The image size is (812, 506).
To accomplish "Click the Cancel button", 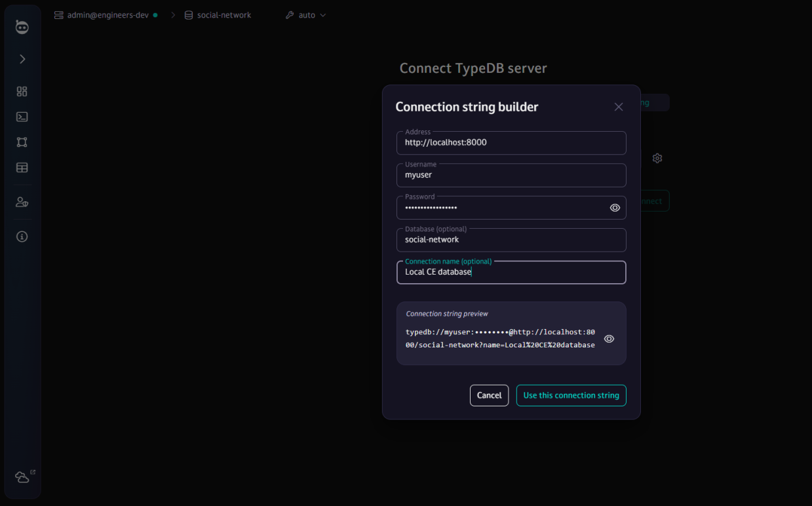I will (x=489, y=395).
